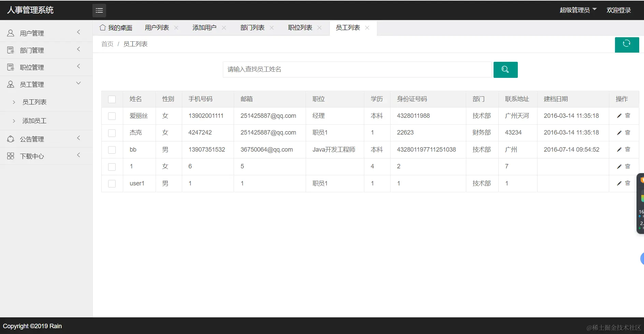Click the 下载中心 menu label
The image size is (644, 334).
click(x=32, y=156)
